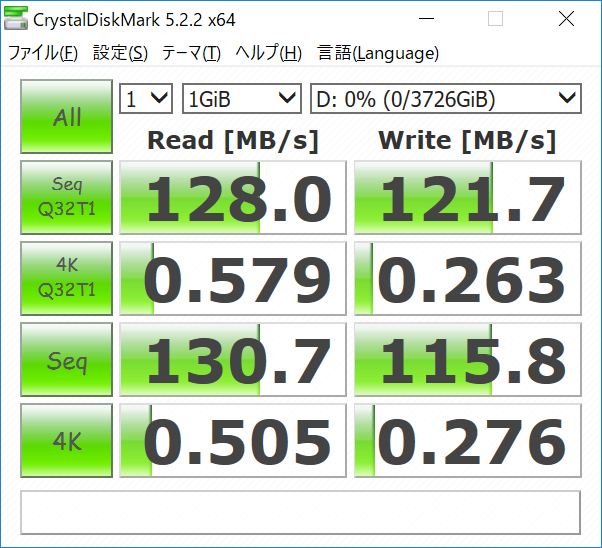Click the 4K Q32T1 read result 0.579
Screen dimensions: 602x548
[233, 278]
